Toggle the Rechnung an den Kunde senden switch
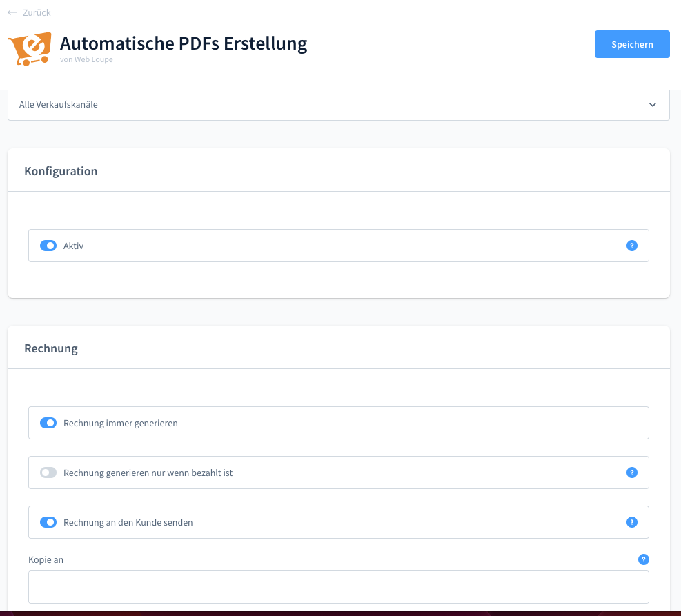The height and width of the screenshot is (616, 681). [x=48, y=522]
